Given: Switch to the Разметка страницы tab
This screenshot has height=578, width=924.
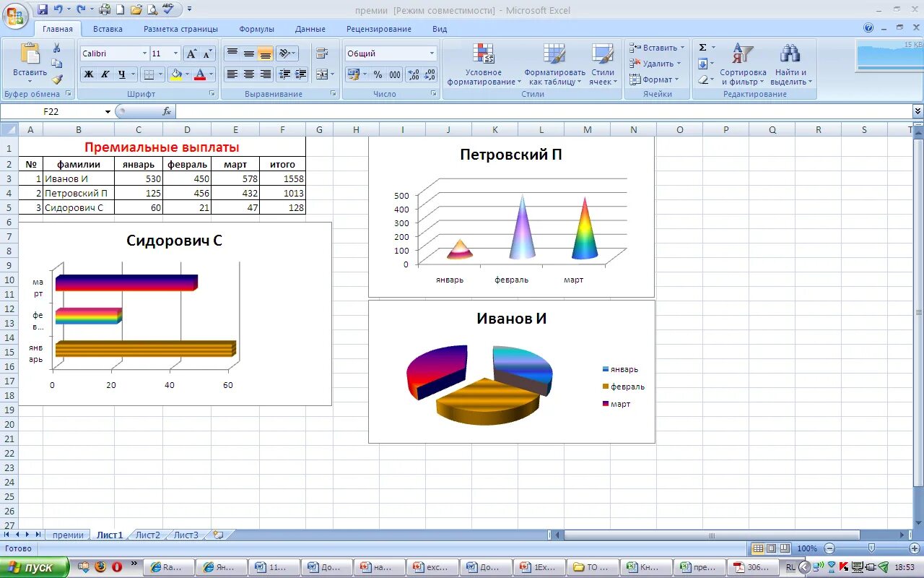Looking at the screenshot, I should [180, 29].
